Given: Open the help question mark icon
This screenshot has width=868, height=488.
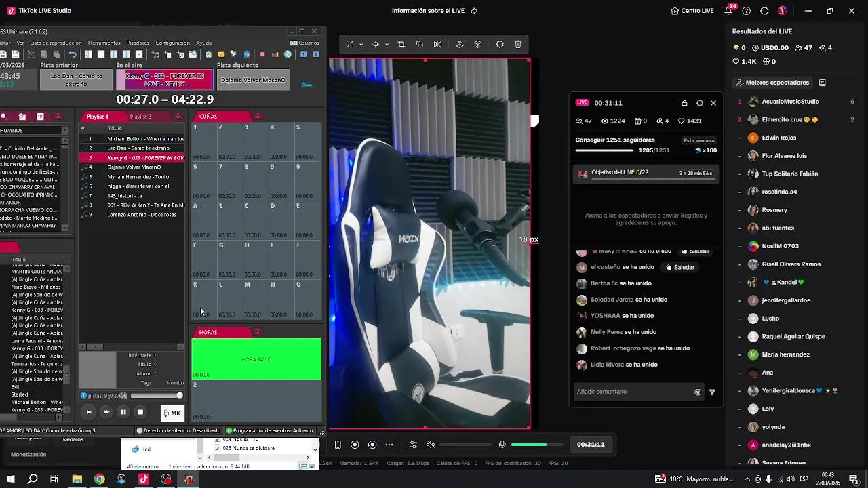Looking at the screenshot, I should point(747,11).
